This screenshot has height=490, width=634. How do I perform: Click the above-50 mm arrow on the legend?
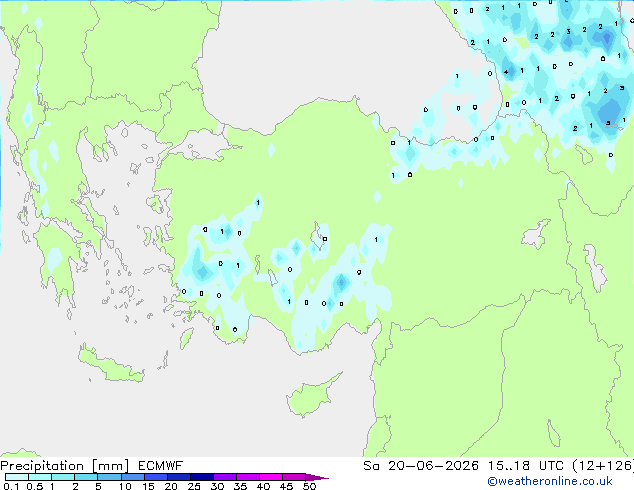pos(317,477)
